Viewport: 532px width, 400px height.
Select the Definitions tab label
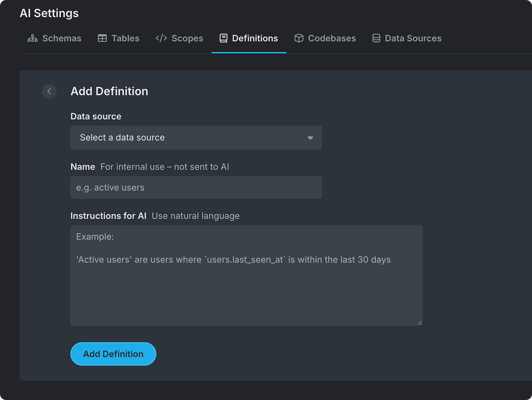255,39
